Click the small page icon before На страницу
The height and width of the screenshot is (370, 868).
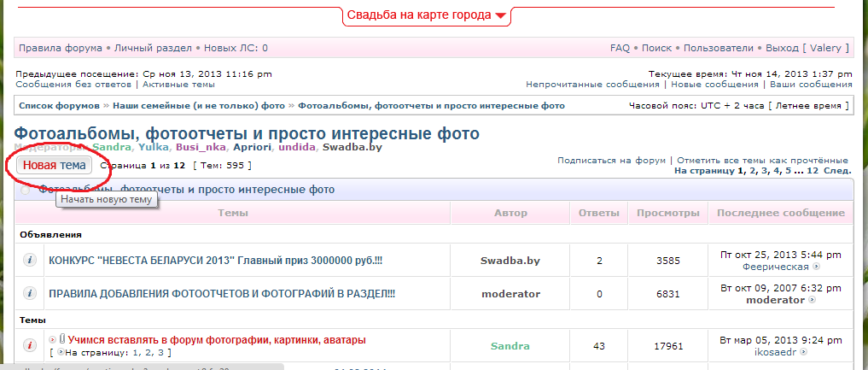pyautogui.click(x=60, y=352)
